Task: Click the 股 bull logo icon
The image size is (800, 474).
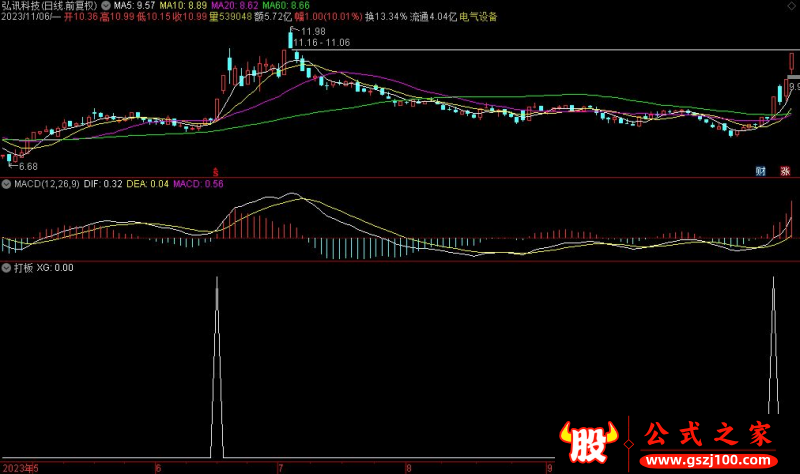Action: (589, 441)
